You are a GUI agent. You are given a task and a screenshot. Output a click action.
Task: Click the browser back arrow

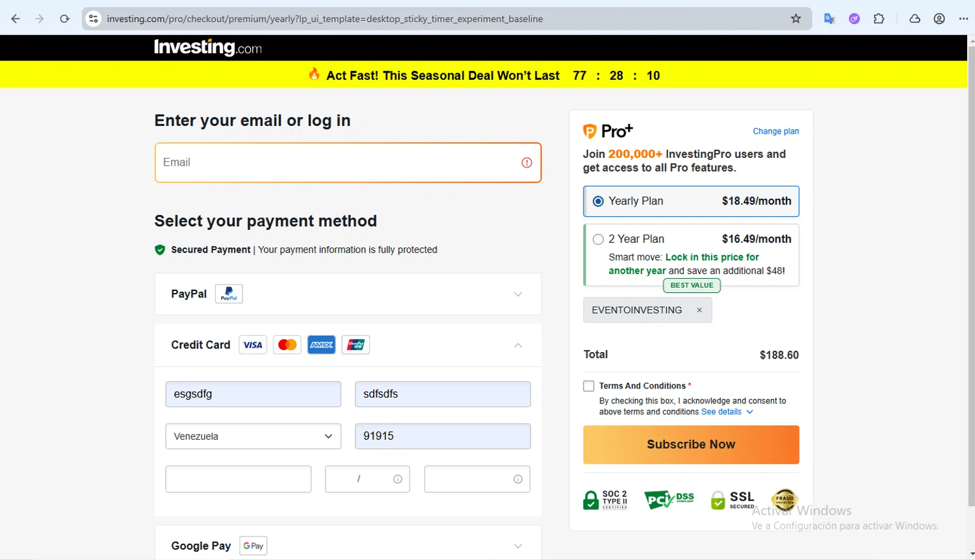[16, 19]
